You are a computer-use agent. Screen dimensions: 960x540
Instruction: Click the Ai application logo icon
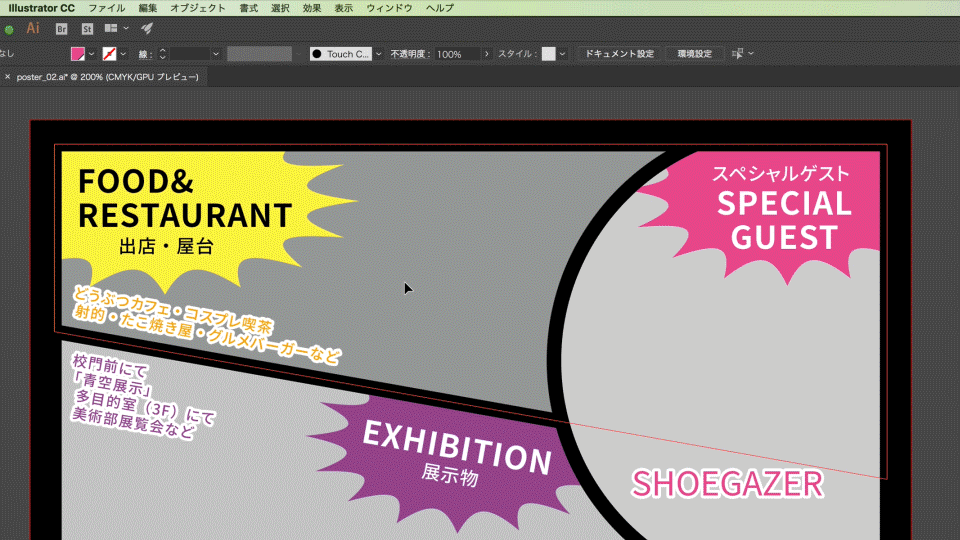33,28
